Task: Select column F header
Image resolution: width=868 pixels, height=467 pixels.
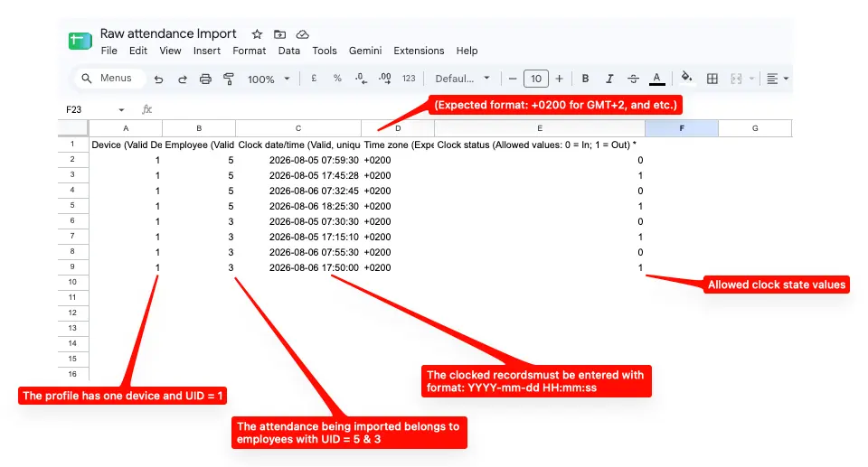Action: (x=682, y=128)
